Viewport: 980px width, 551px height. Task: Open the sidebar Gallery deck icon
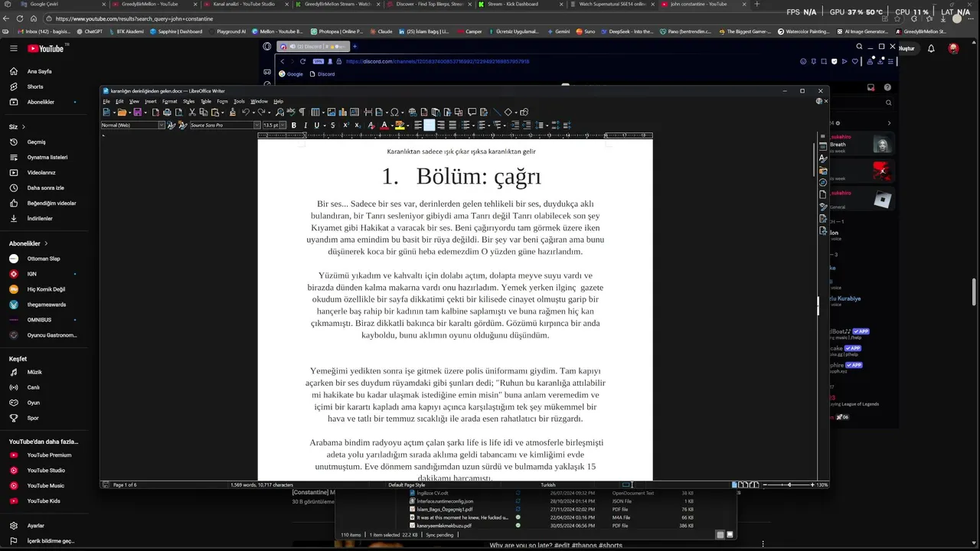823,171
